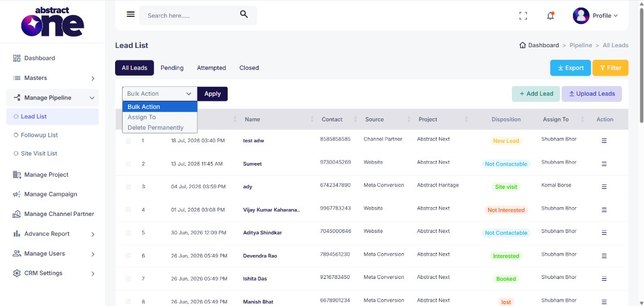Image resolution: width=644 pixels, height=306 pixels.
Task: Open action menu for ady row
Action: 604,187
